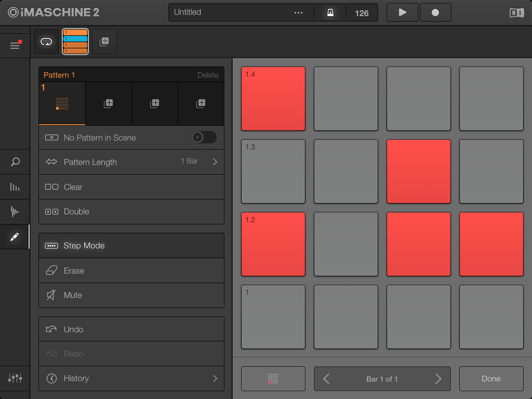Image resolution: width=532 pixels, height=399 pixels.
Task: Tap the Undo curved arrow icon
Action: tap(51, 329)
